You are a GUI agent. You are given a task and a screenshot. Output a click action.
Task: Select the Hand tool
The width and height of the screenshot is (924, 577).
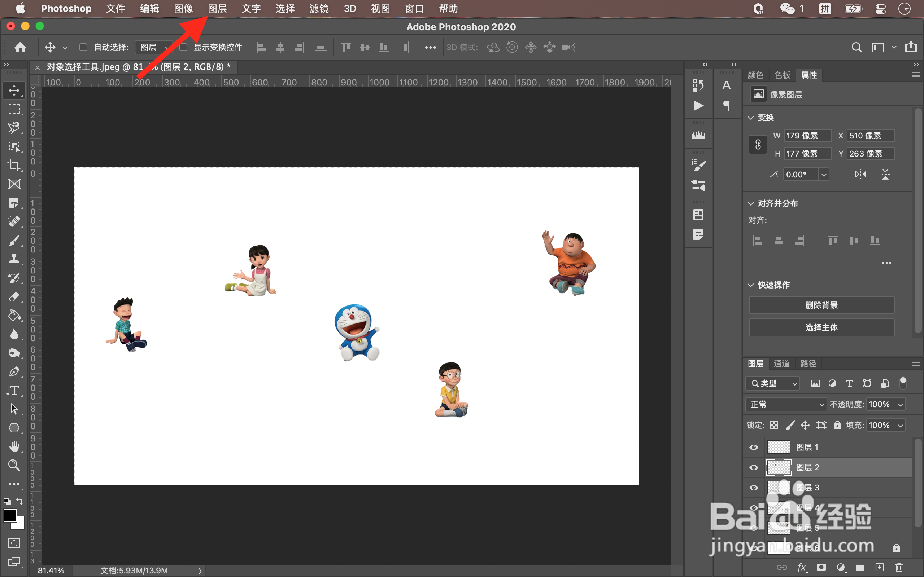point(14,446)
